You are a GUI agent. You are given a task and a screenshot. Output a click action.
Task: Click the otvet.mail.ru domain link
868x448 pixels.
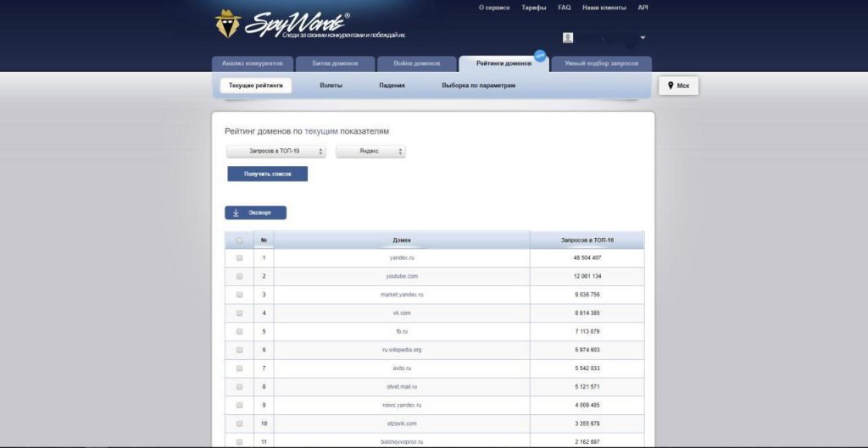(401, 387)
